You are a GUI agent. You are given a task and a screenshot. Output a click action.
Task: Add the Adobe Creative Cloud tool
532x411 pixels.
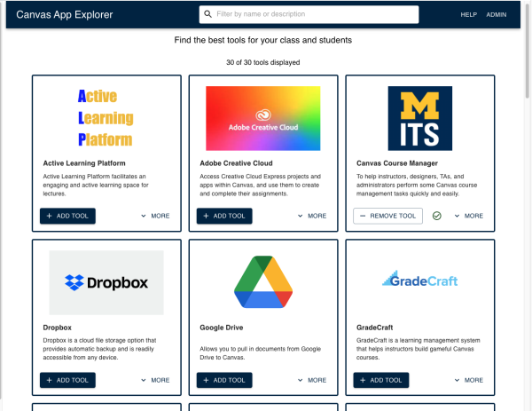pyautogui.click(x=224, y=216)
